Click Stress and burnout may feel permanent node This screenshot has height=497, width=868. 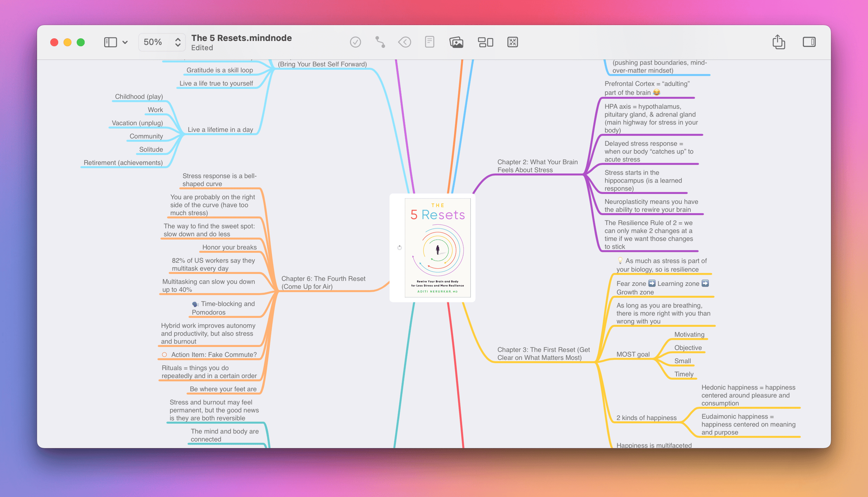click(x=214, y=410)
